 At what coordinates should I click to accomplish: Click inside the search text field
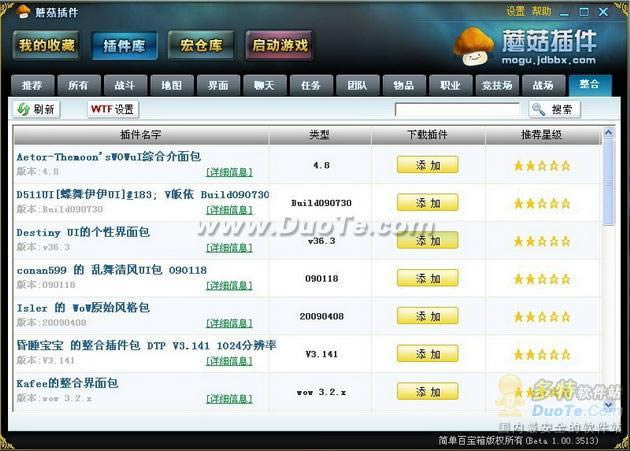[x=457, y=109]
